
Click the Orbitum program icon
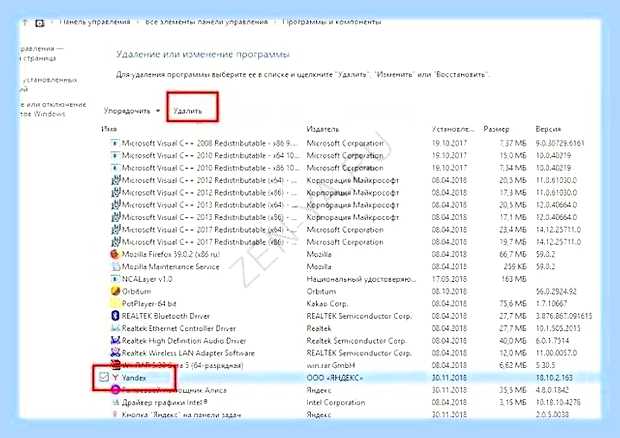(115, 291)
